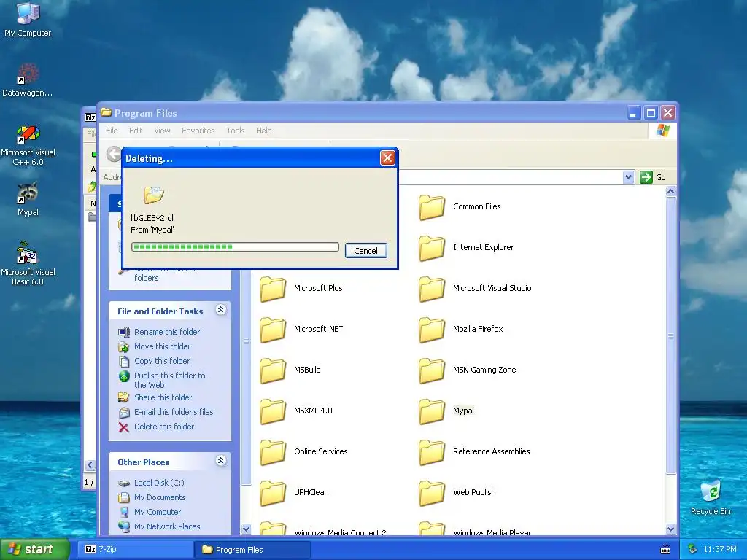Select the UPHClean folder icon
The image size is (747, 560).
[x=273, y=494]
